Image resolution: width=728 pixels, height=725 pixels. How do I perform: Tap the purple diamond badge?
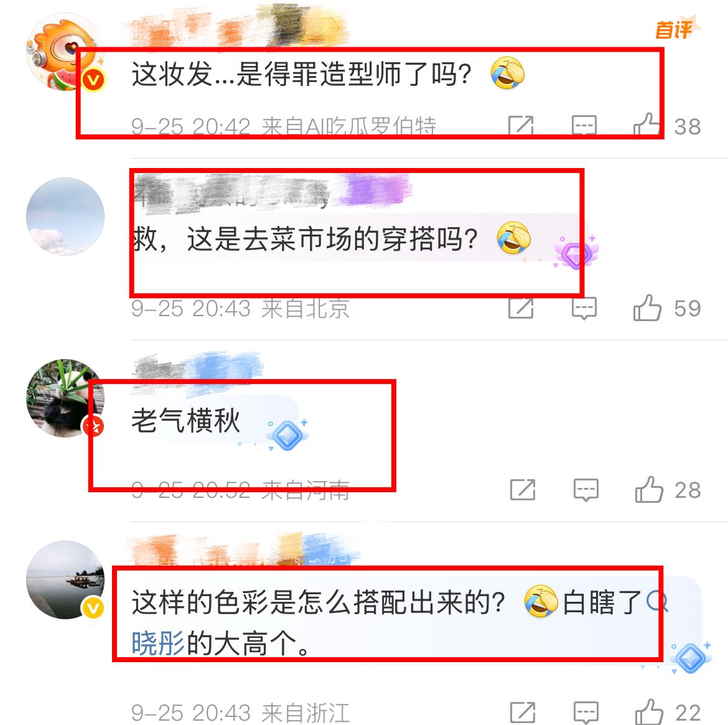pyautogui.click(x=576, y=252)
